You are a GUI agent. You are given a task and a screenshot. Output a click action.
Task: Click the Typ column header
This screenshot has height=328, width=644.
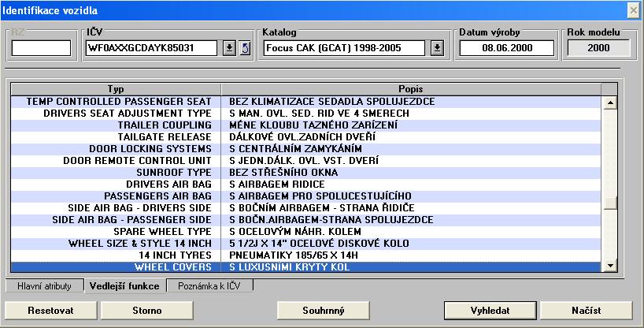(116, 88)
